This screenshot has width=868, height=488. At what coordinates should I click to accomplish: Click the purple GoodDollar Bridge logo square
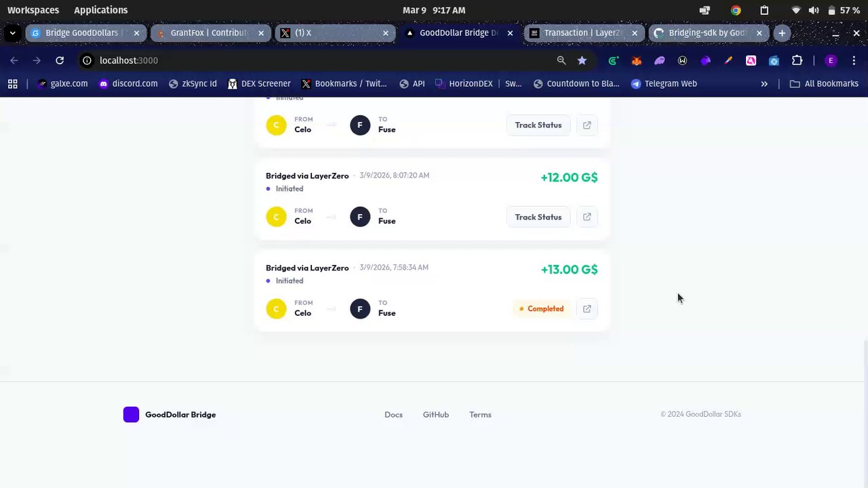coord(131,415)
